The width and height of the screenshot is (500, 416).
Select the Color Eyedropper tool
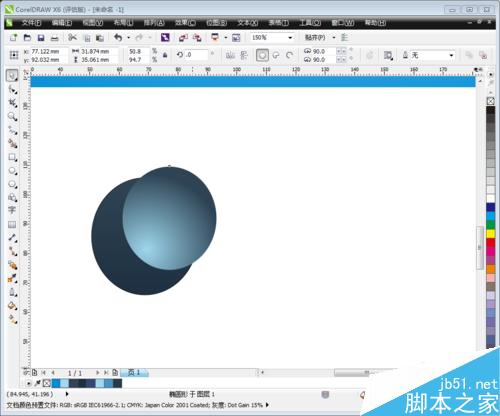13,278
